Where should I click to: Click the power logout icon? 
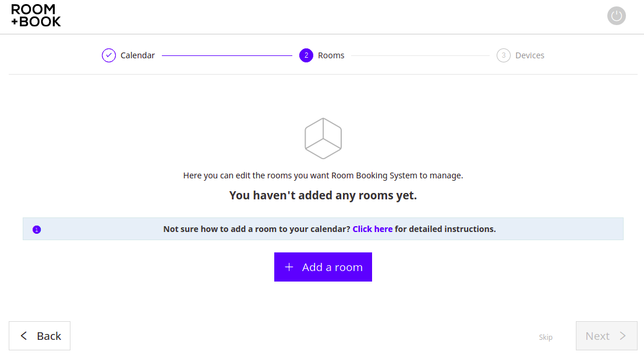tap(616, 16)
